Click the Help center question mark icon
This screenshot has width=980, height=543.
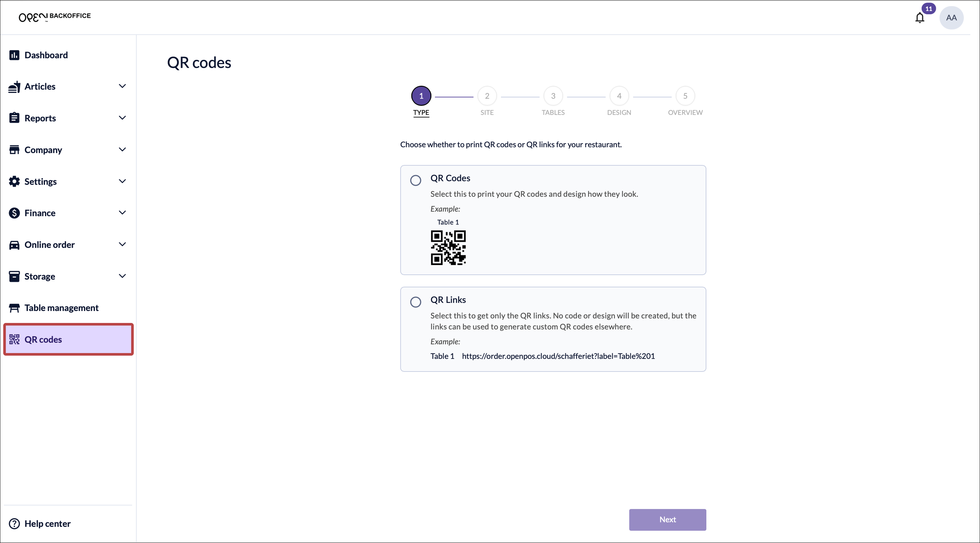coord(14,524)
